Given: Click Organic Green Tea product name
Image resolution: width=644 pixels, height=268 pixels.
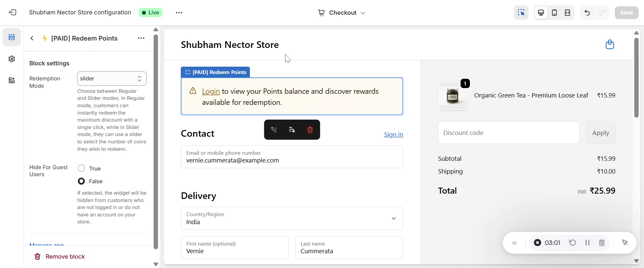Looking at the screenshot, I should tap(531, 95).
